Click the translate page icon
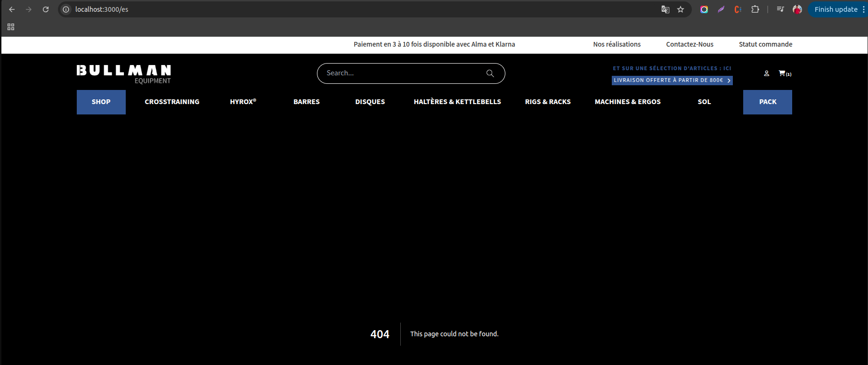The height and width of the screenshot is (365, 868). point(665,9)
